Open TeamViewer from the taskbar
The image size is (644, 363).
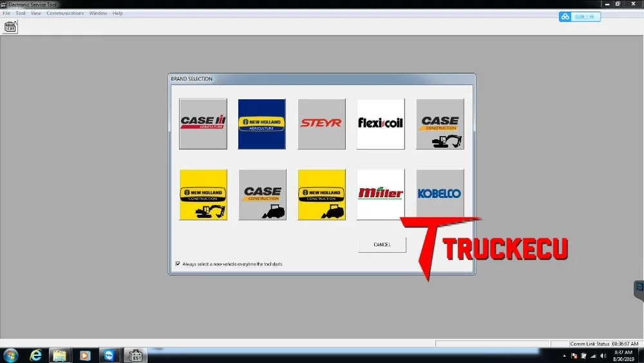click(x=109, y=355)
